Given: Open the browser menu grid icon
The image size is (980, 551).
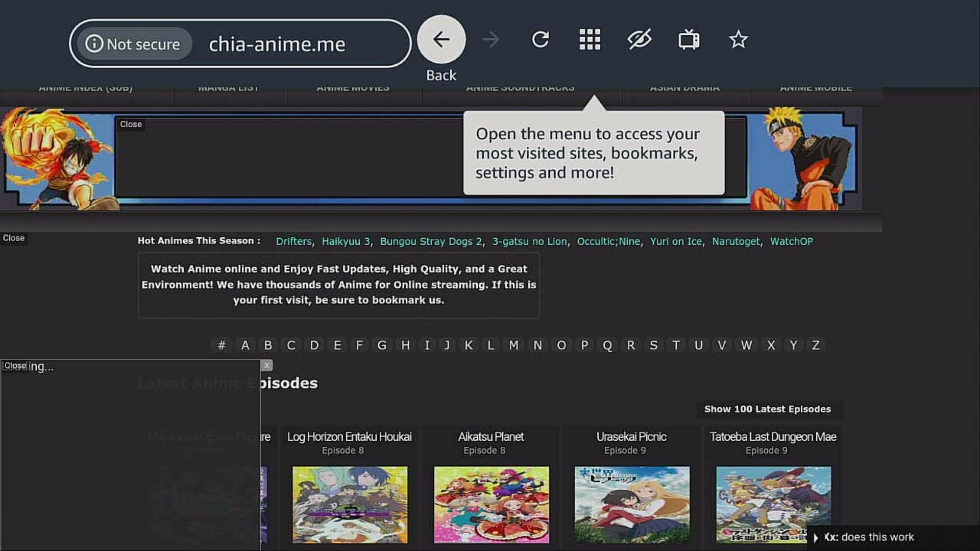Looking at the screenshot, I should point(590,39).
